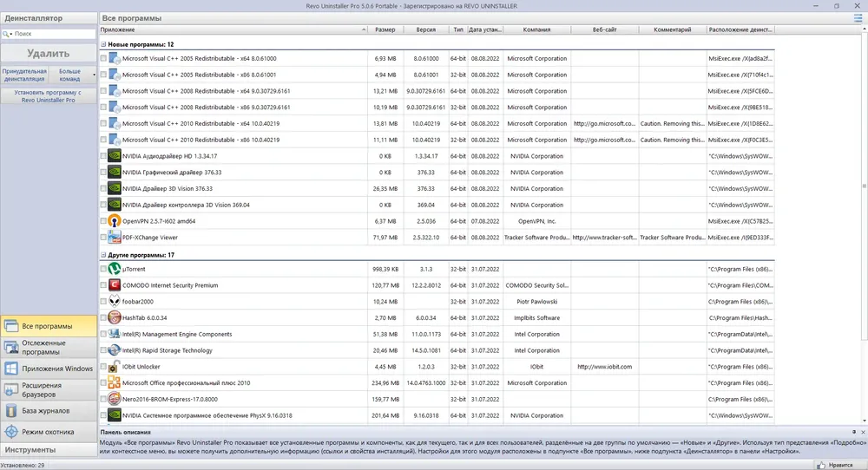Click the thumbs-up Like icon in the status bar

point(821,465)
